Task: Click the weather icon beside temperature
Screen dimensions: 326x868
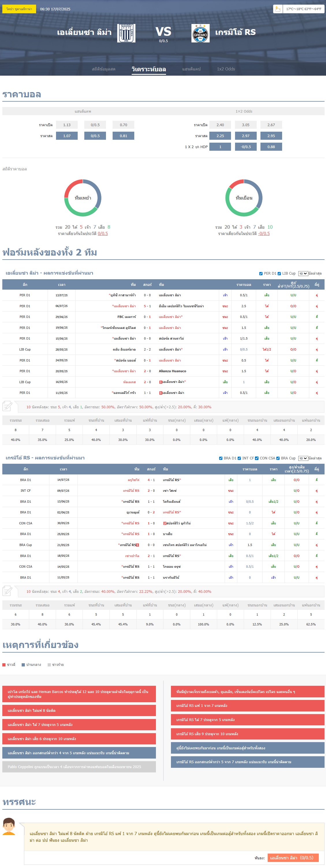Action: point(278,9)
